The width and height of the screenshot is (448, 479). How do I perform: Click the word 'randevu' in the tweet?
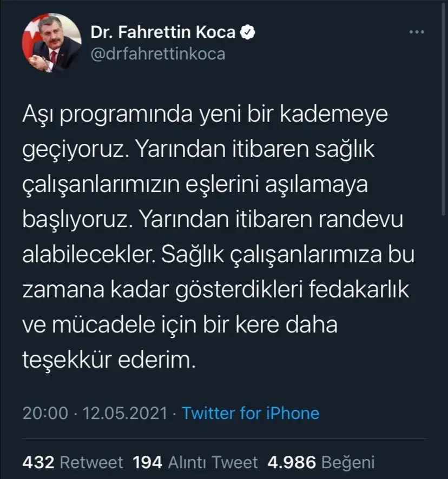[x=360, y=219]
